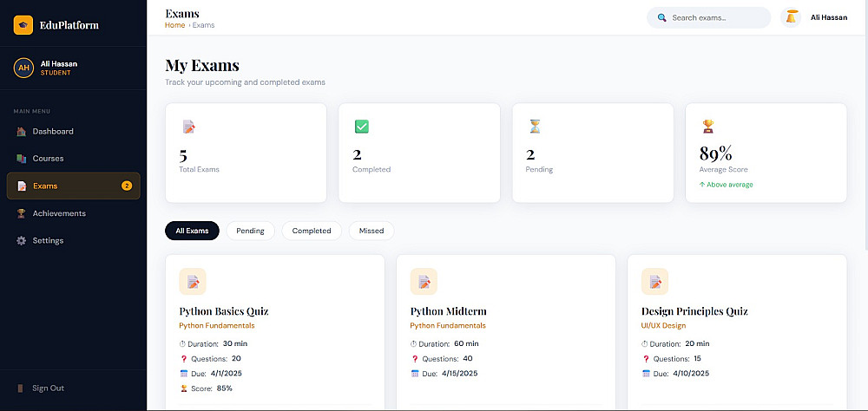Screen dimensions: 868x411
Task: Click the Python Midterm card icon
Action: [424, 282]
